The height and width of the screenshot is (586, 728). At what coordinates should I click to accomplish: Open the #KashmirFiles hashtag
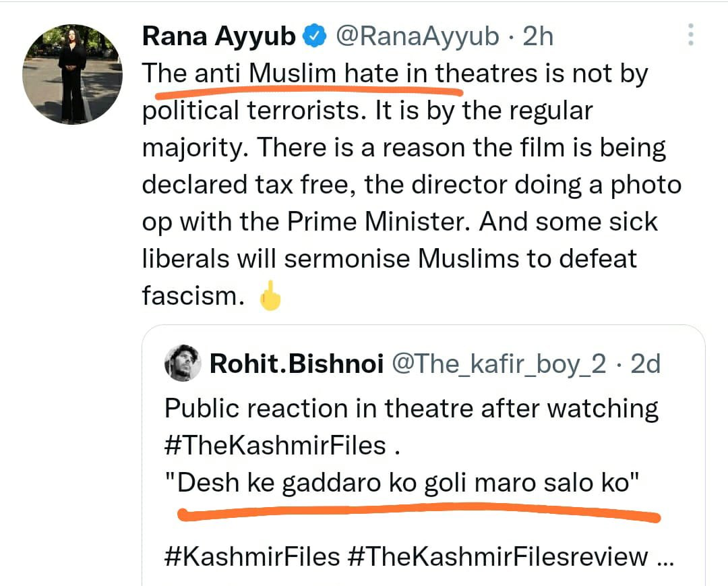pyautogui.click(x=251, y=556)
